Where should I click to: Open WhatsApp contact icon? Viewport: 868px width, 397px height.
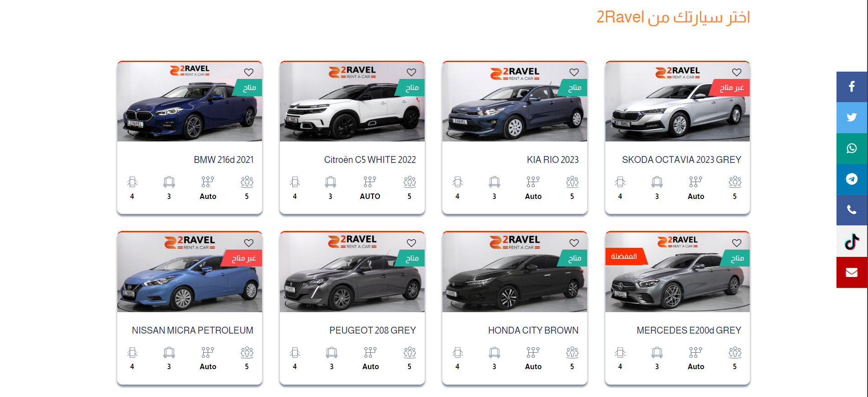852,148
